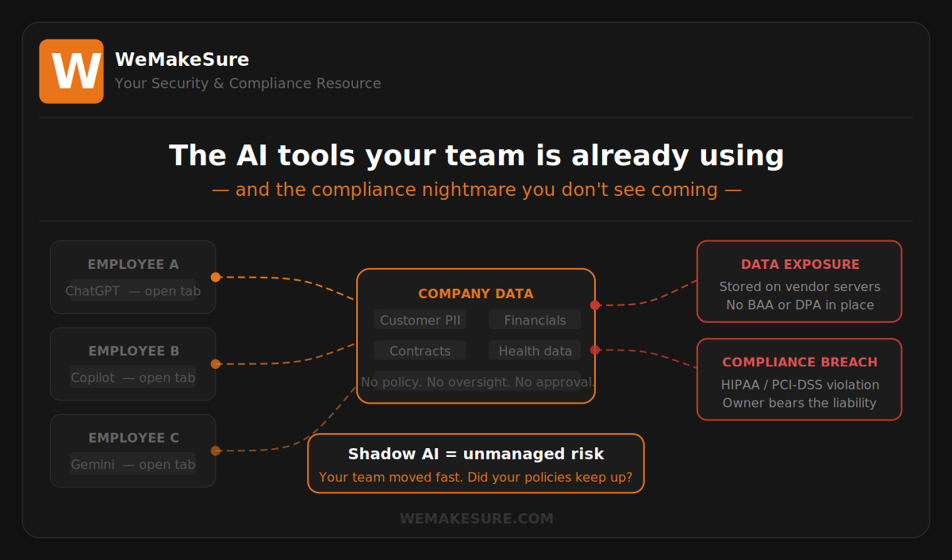The width and height of the screenshot is (952, 560).
Task: Click the Data Exposure heading
Action: point(800,265)
